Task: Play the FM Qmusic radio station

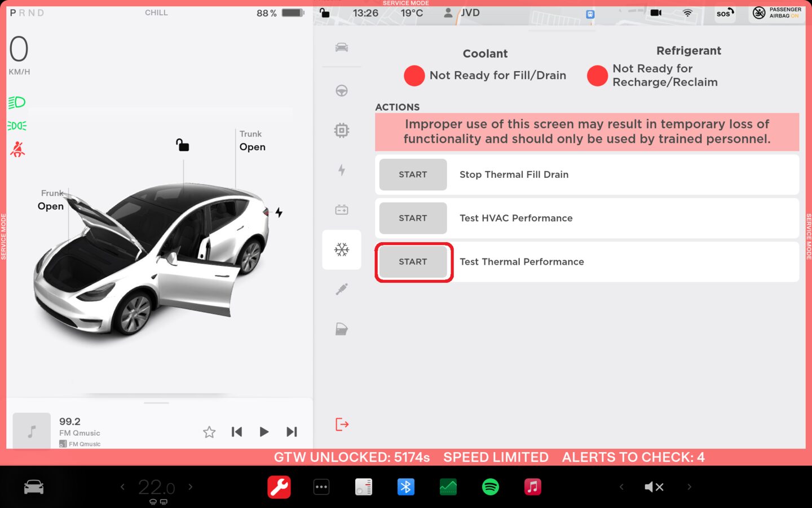Action: [264, 432]
